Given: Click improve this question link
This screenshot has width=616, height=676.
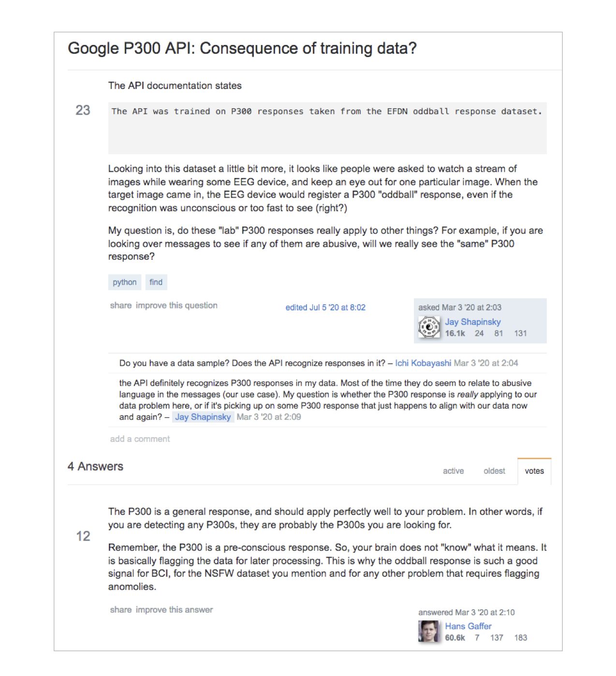Looking at the screenshot, I should [x=176, y=306].
